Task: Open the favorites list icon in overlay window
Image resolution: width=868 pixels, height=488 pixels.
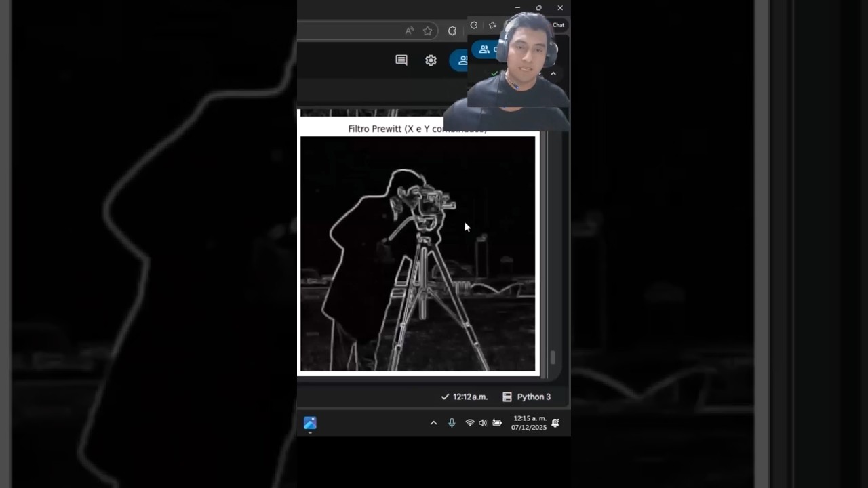Action: [x=493, y=25]
